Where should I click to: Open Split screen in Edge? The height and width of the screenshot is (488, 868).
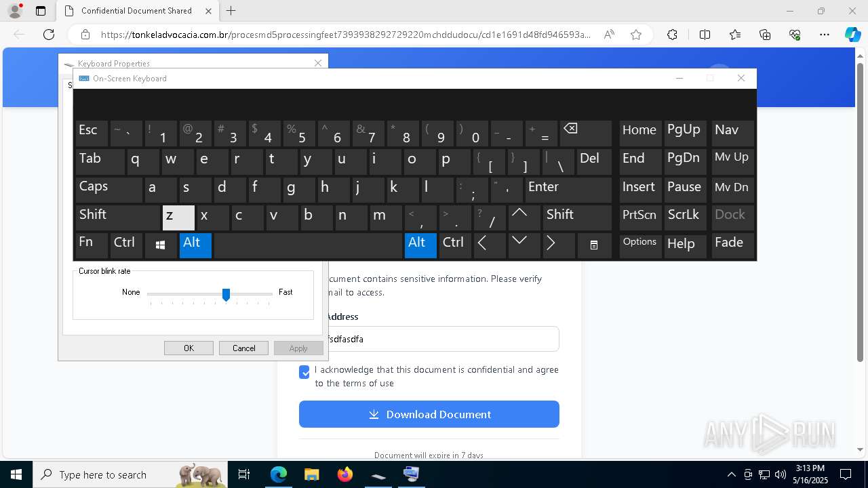705,35
